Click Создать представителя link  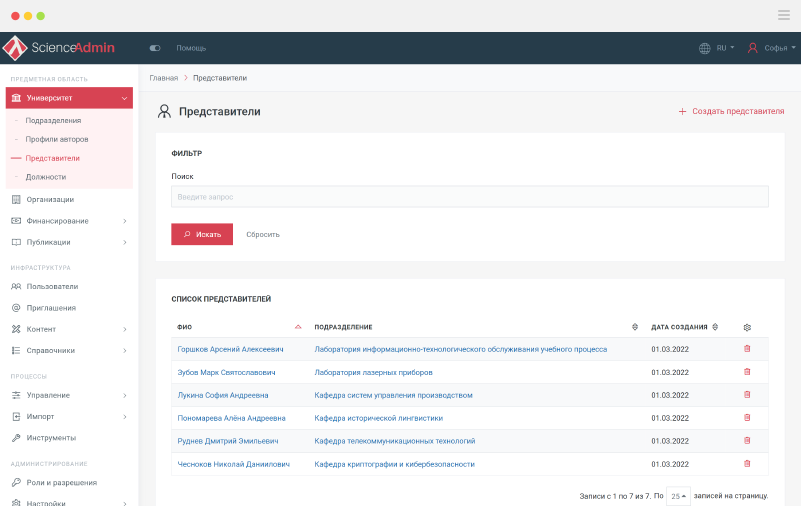point(731,112)
